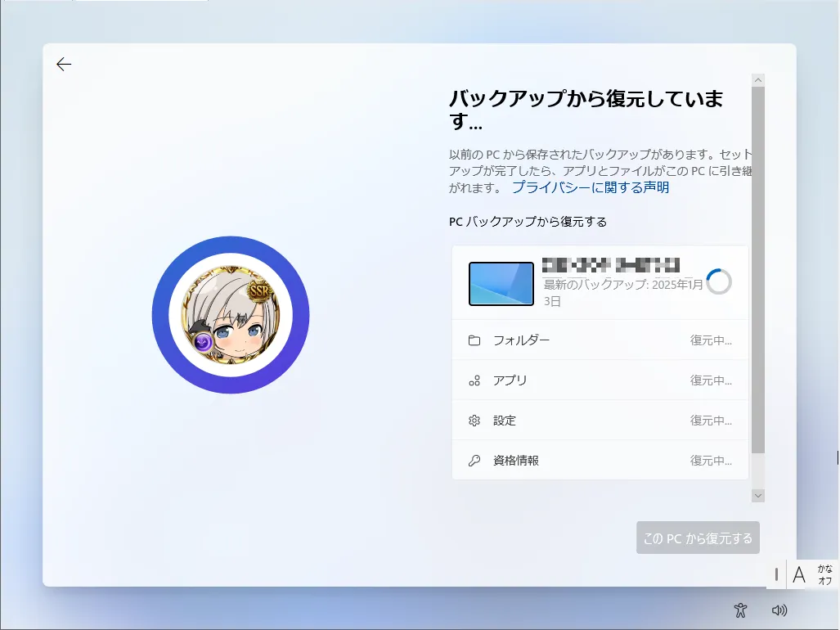Click the アプリ row label
The image size is (840, 630).
click(x=510, y=380)
